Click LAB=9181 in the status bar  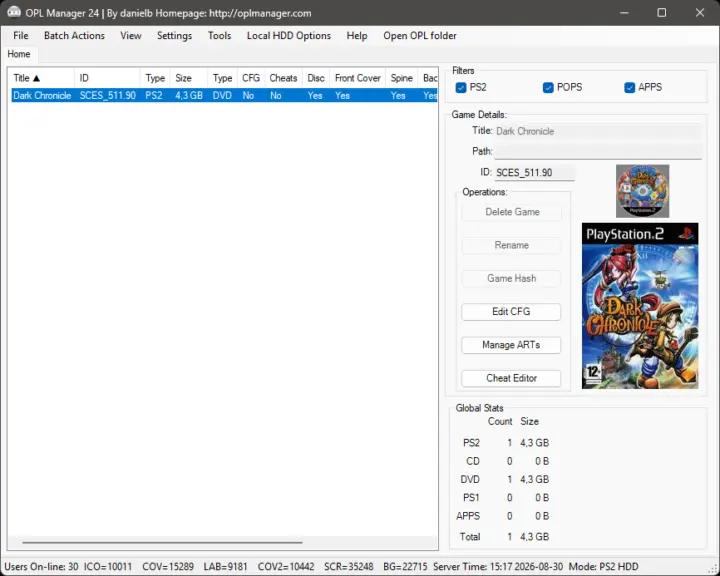(225, 567)
